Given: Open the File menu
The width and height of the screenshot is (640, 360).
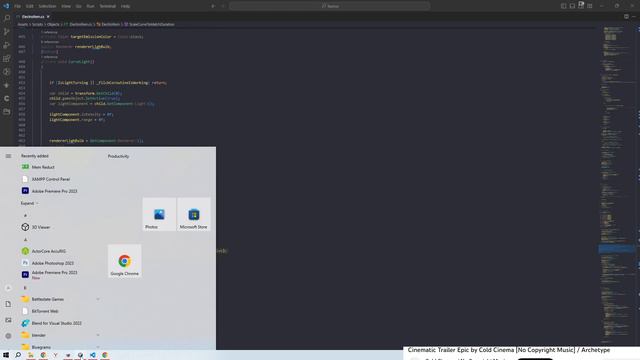Looking at the screenshot, I should point(18,6).
